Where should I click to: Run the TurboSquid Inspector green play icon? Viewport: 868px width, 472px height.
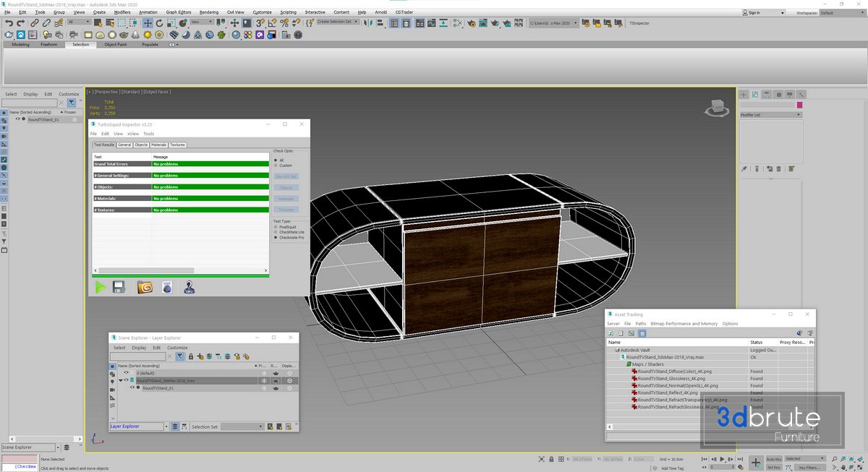pos(101,287)
